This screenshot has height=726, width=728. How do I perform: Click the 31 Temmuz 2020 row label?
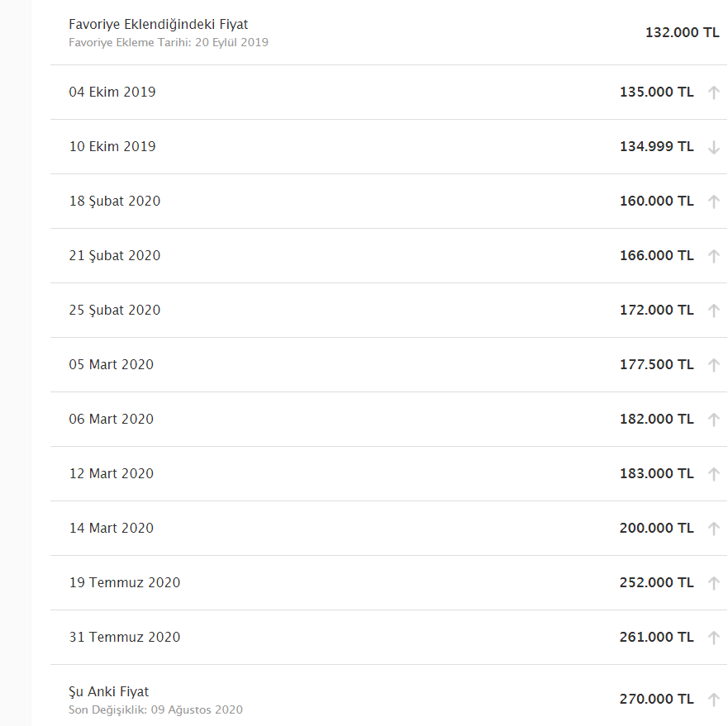[x=125, y=637]
